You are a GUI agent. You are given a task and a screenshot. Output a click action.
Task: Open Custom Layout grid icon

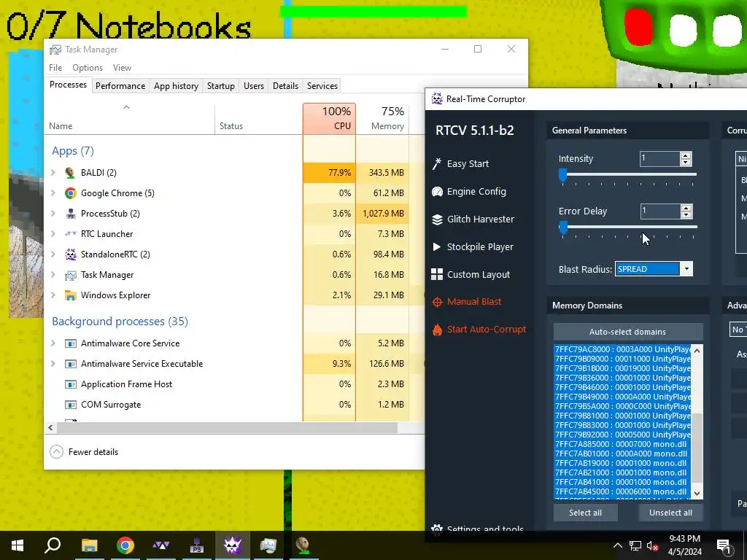pyautogui.click(x=437, y=274)
